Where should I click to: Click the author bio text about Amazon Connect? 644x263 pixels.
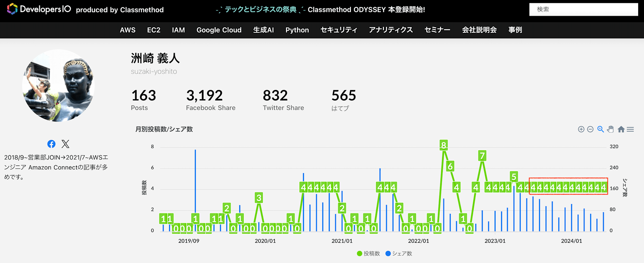tap(56, 167)
